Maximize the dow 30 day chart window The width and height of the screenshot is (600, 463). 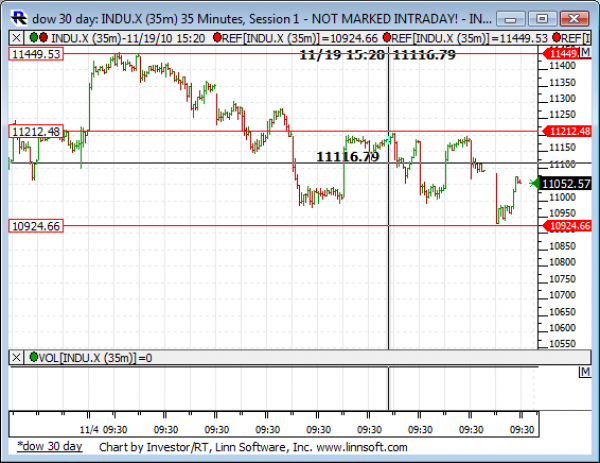coord(542,19)
